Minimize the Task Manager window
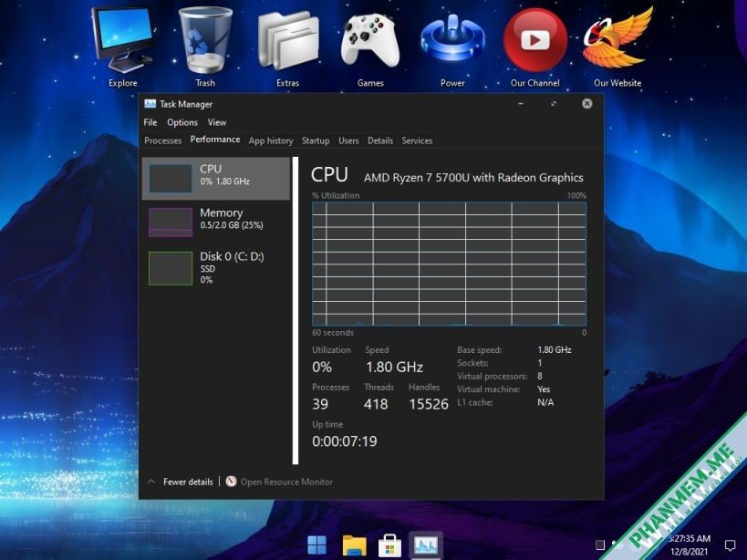The width and height of the screenshot is (747, 560). tap(521, 103)
